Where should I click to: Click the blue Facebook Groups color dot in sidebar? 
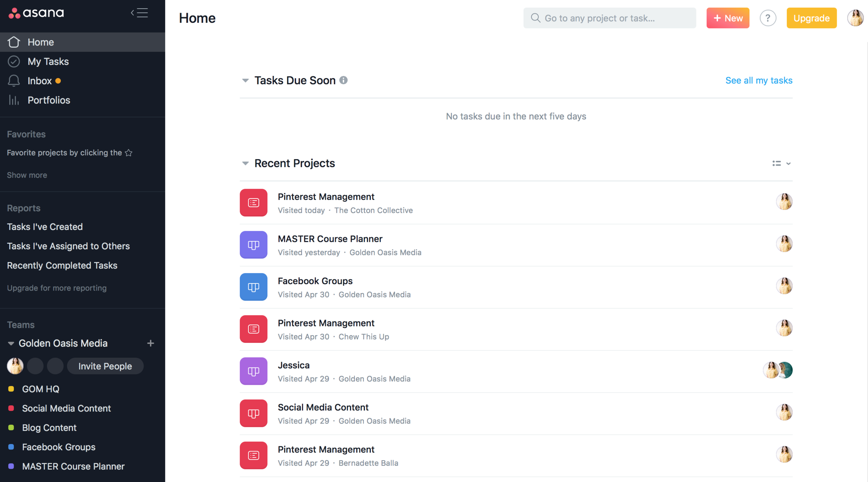click(11, 447)
